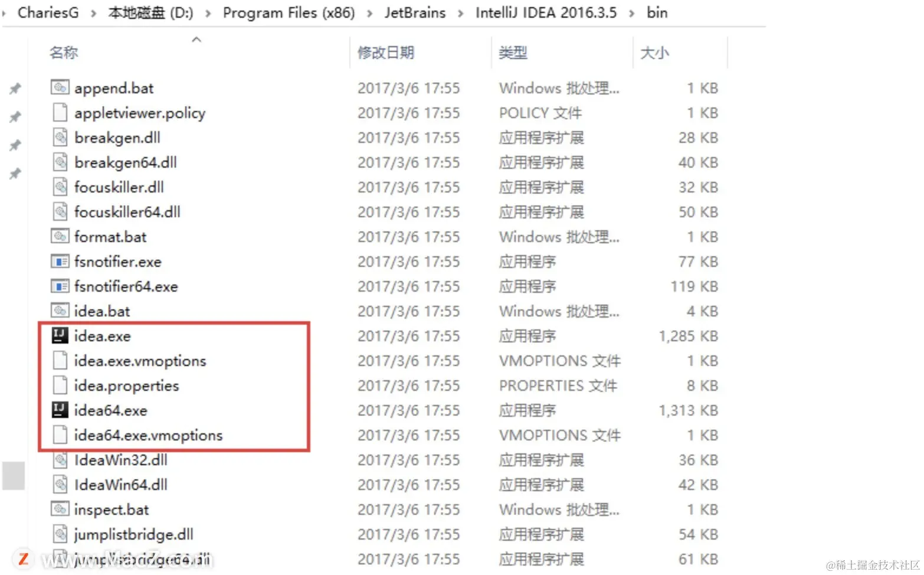Sort files by 类型 column

click(x=513, y=53)
